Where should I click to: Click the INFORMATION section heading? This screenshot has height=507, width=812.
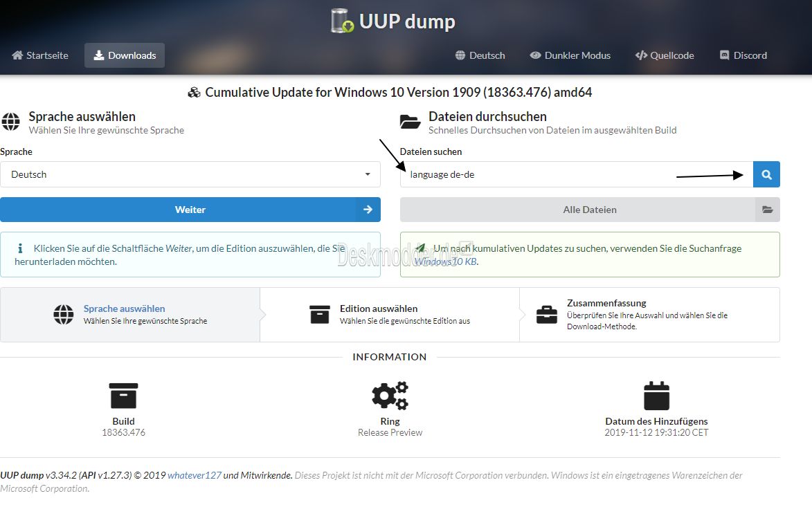pos(390,357)
